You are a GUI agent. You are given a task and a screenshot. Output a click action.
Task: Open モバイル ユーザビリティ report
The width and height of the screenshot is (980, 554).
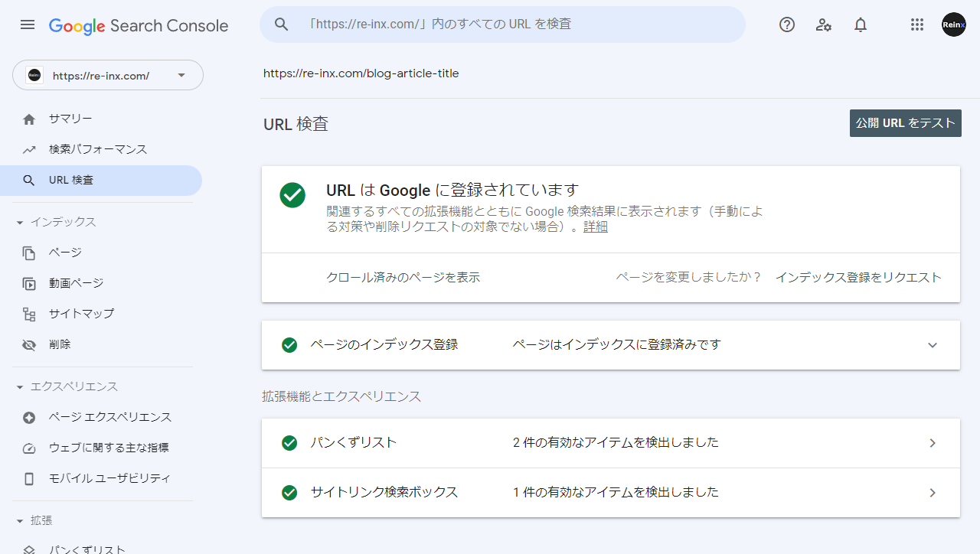101,479
